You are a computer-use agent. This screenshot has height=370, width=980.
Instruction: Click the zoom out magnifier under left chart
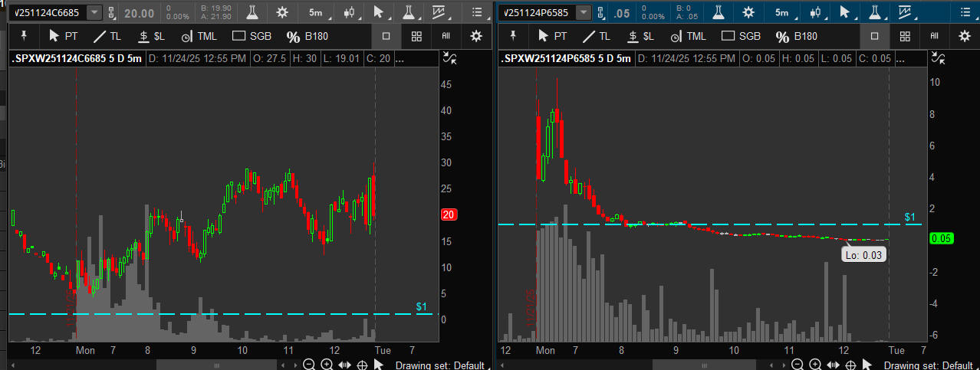(309, 365)
